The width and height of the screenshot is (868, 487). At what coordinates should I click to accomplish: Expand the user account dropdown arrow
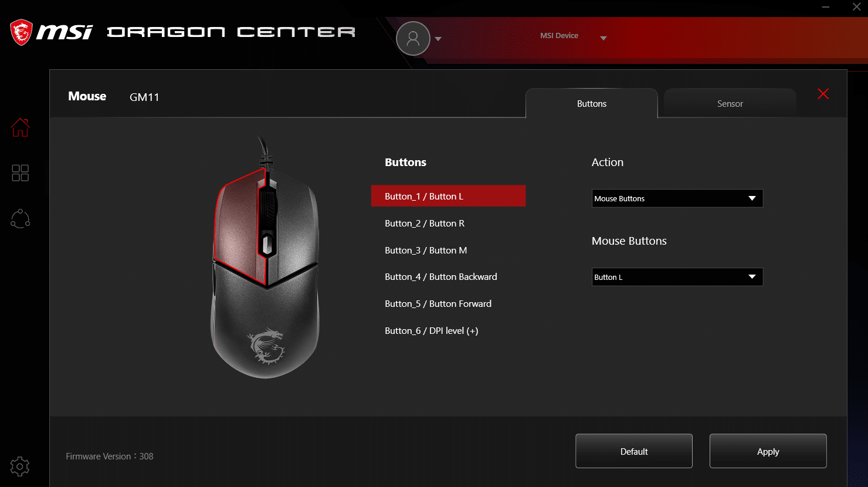tap(438, 39)
